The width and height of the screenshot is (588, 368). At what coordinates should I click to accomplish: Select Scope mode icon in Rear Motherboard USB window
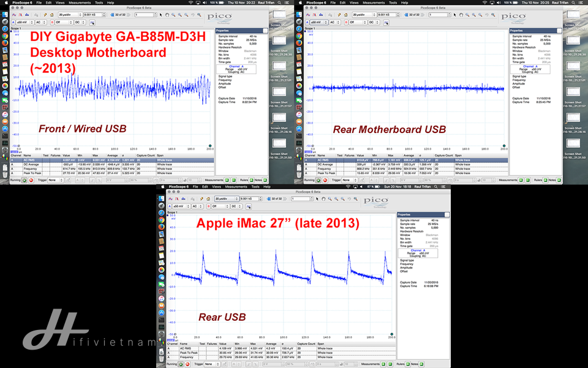[x=307, y=15]
